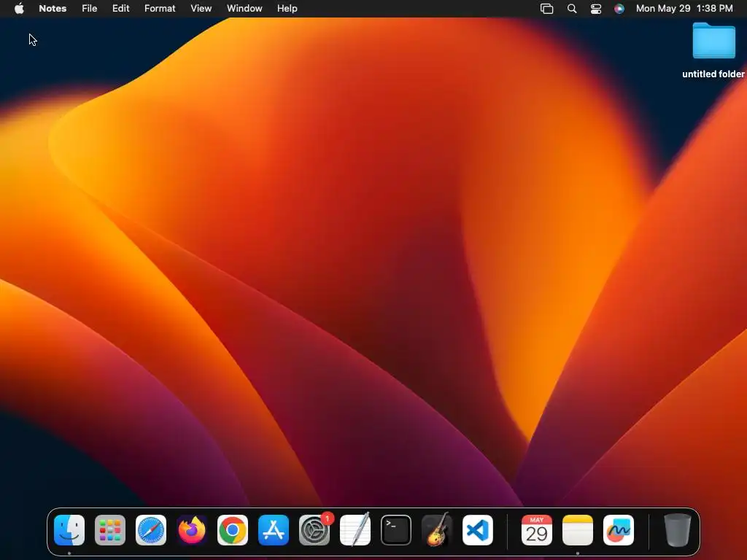747x560 pixels.
Task: Open the File menu
Action: pos(90,9)
